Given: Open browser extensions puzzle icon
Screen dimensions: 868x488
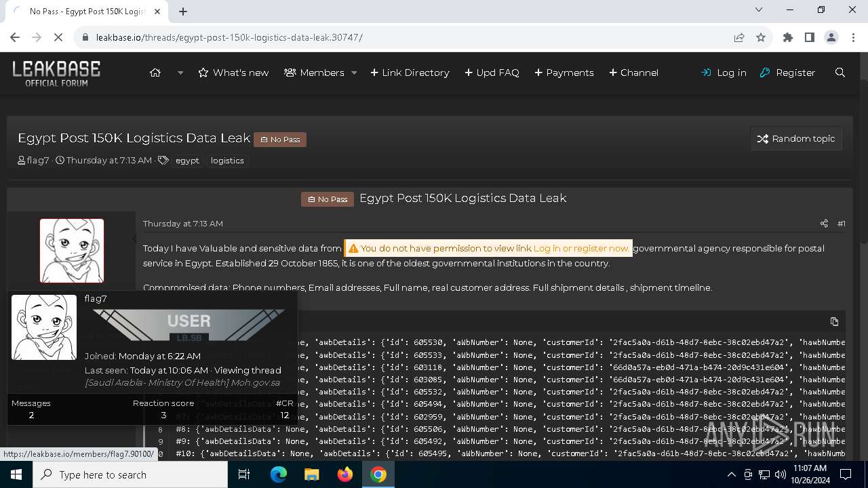Looking at the screenshot, I should [x=788, y=37].
